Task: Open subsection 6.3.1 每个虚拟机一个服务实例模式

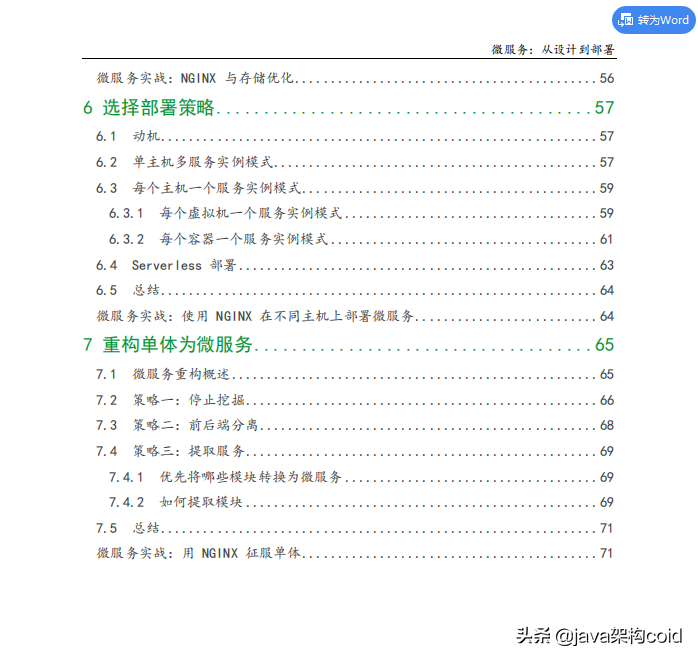Action: 361,213
